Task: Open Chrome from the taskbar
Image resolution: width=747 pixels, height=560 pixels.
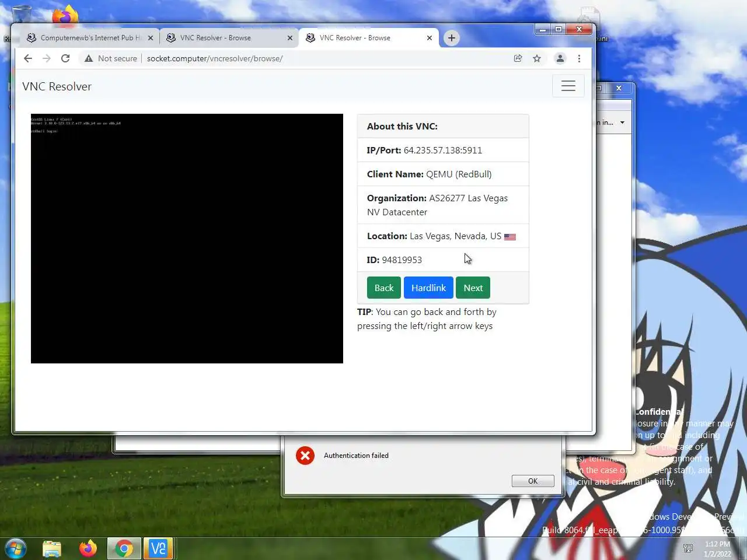Action: (124, 548)
